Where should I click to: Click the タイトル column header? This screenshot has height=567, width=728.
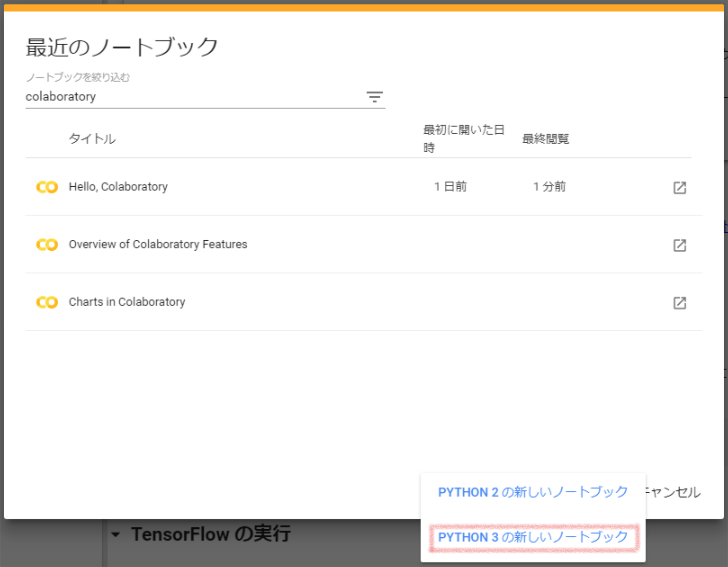(x=92, y=139)
